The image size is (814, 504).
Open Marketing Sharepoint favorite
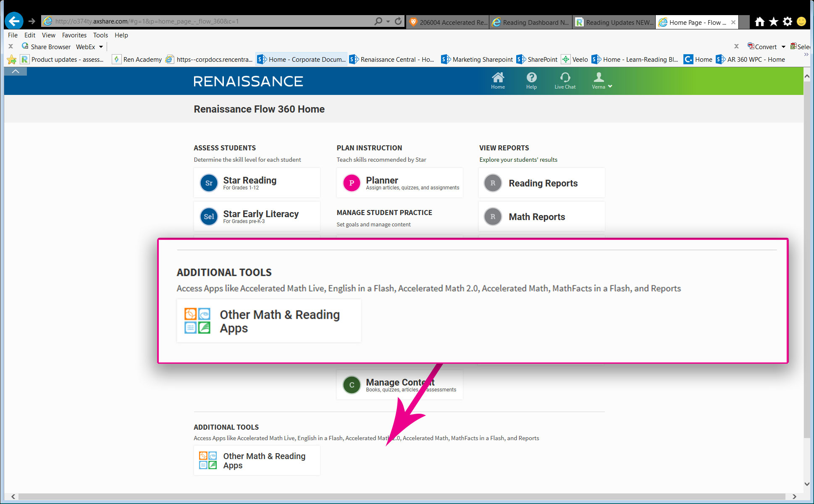477,60
